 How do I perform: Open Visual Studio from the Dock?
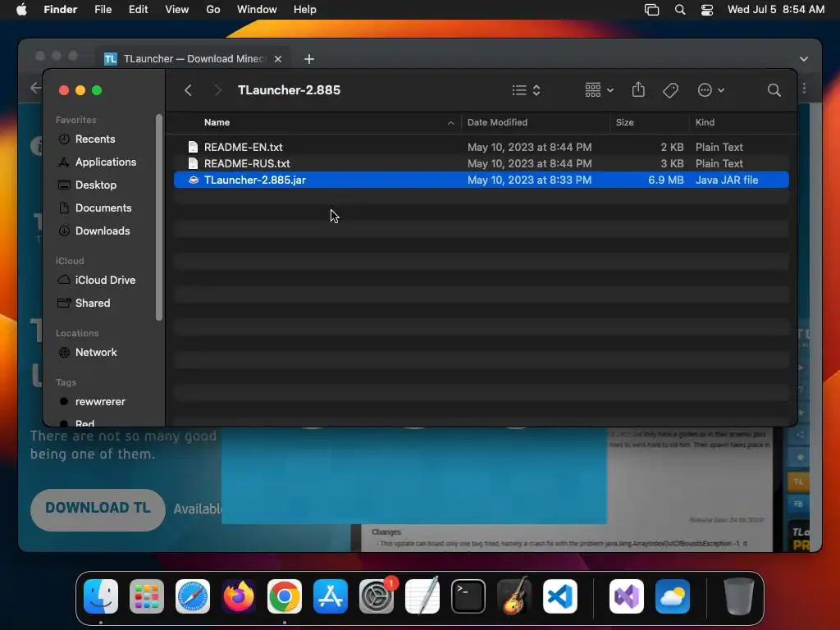[627, 596]
